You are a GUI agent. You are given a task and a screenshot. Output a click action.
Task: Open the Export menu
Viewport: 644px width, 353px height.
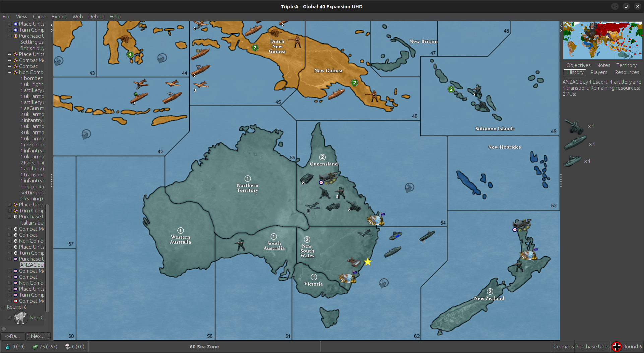coord(59,16)
